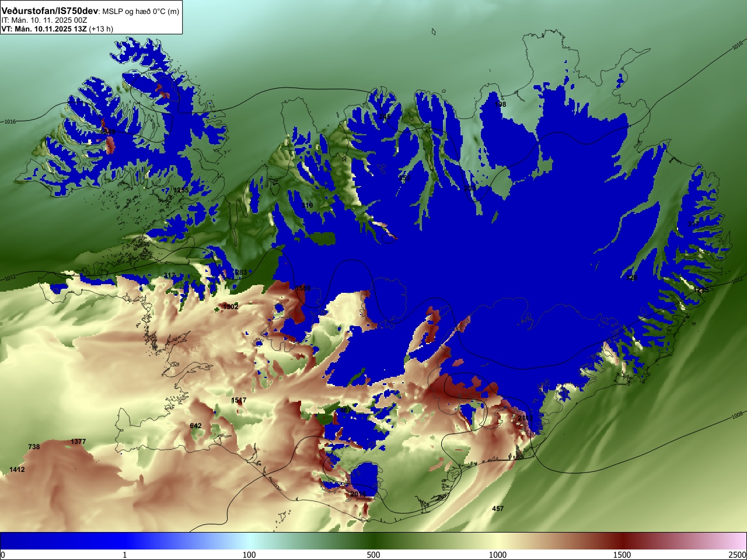The height and width of the screenshot is (560, 747).
Task: Click the 1016 isobar label in the top right
Action: pos(738,44)
